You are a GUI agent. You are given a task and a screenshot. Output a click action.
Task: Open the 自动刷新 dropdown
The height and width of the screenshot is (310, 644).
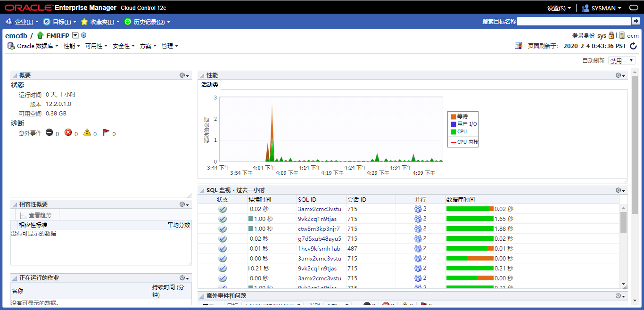click(622, 61)
